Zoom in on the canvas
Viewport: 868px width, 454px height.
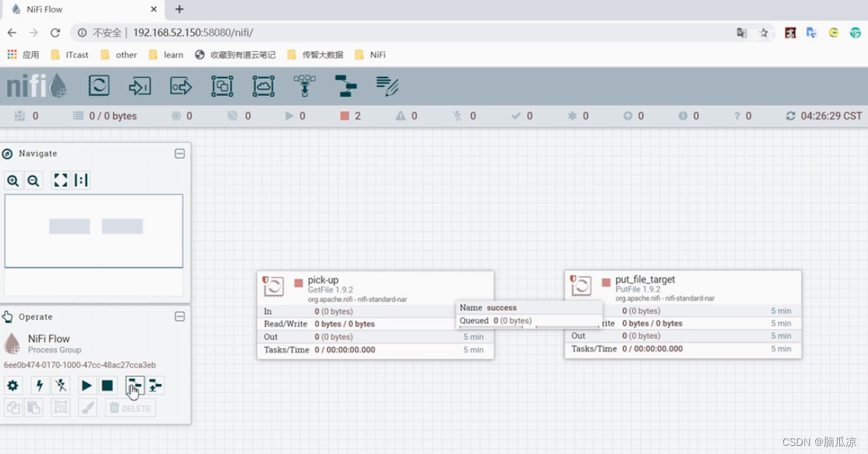[13, 181]
